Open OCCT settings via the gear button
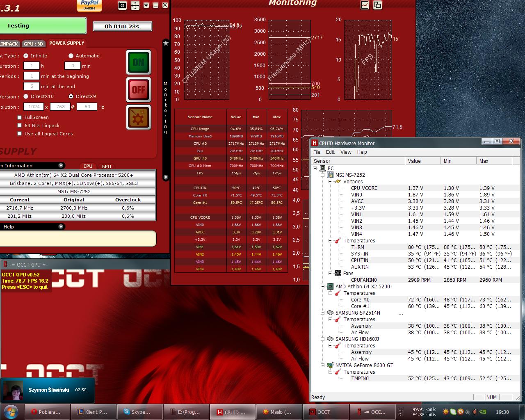Screen dimensions: 525x420 pyautogui.click(x=139, y=117)
